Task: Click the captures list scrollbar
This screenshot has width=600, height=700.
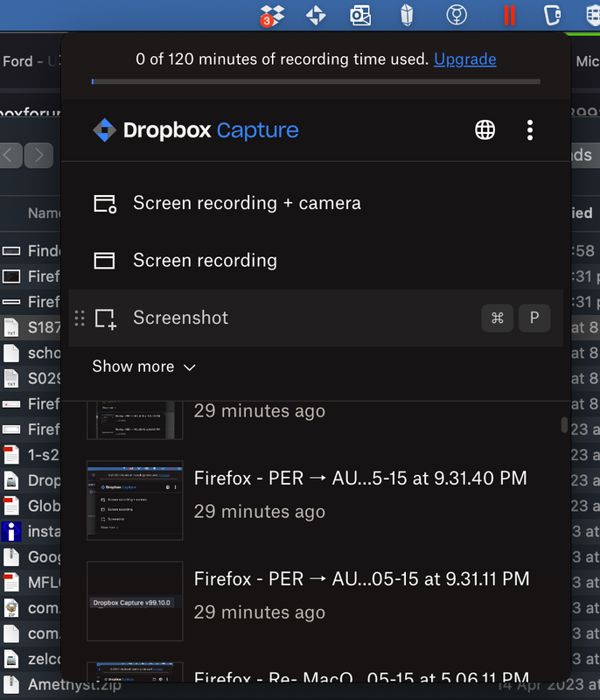Action: [x=564, y=425]
